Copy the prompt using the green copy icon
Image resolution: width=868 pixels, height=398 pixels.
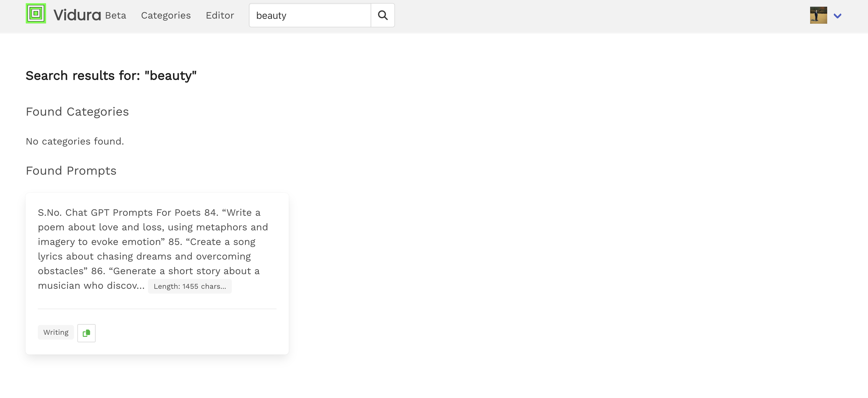pos(86,333)
